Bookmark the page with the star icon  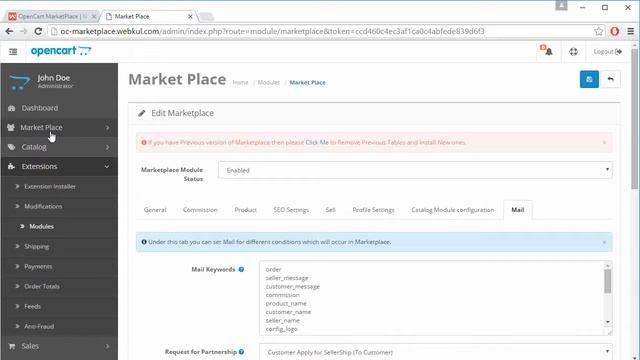pos(598,31)
